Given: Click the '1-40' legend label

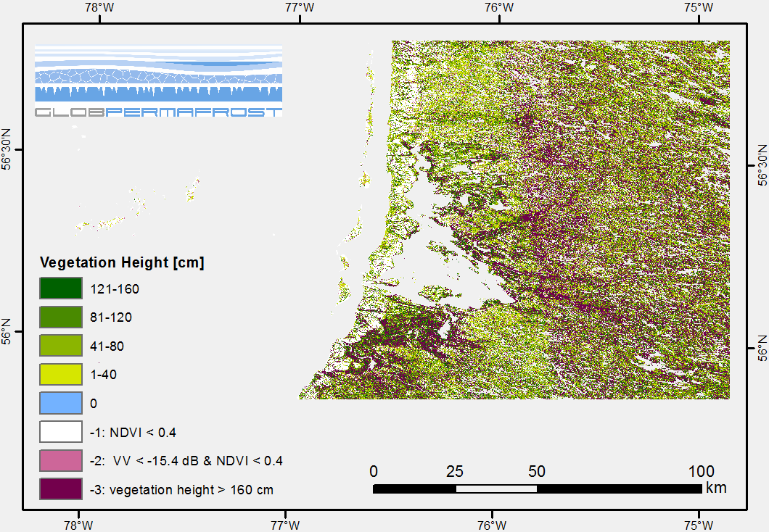Looking at the screenshot, I should 104,375.
